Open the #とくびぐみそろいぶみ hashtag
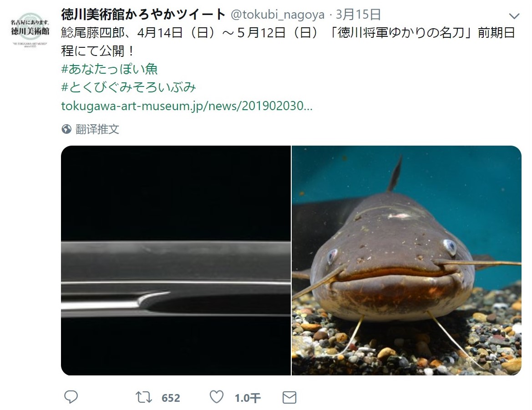 pyautogui.click(x=129, y=87)
